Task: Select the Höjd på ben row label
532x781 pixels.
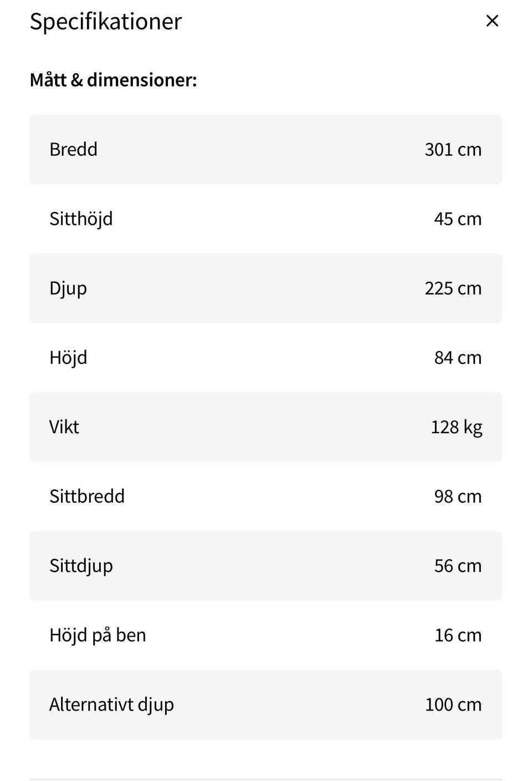Action: coord(98,635)
